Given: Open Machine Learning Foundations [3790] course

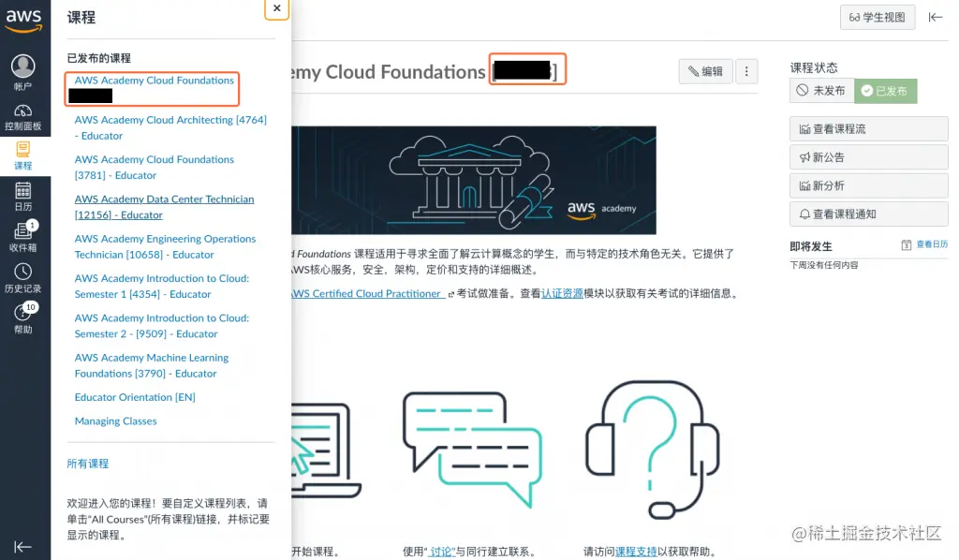Looking at the screenshot, I should point(151,365).
